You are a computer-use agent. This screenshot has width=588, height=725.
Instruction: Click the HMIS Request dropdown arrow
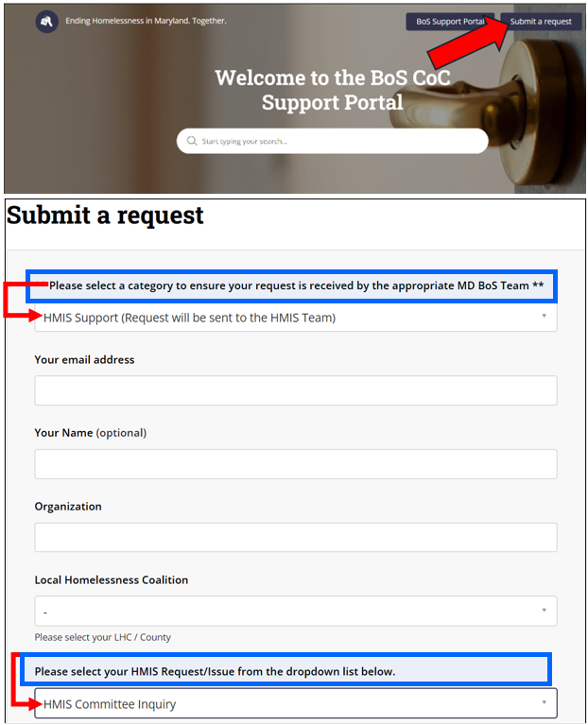click(x=545, y=702)
